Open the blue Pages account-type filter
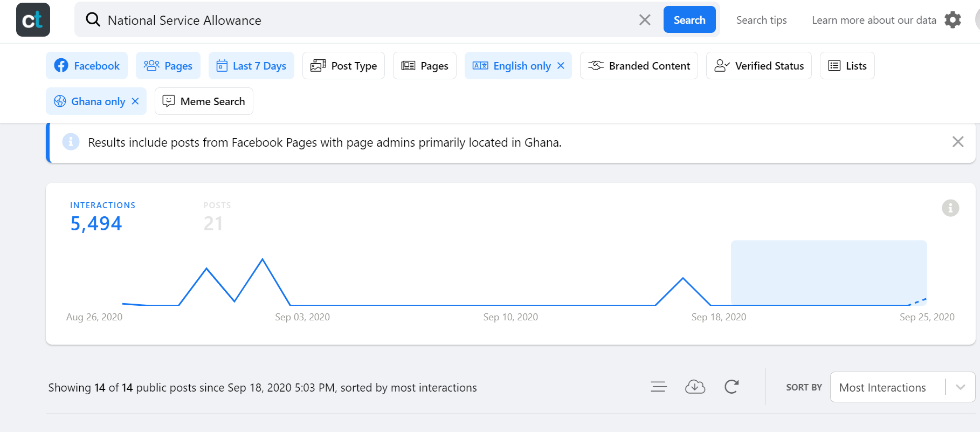 pos(168,66)
